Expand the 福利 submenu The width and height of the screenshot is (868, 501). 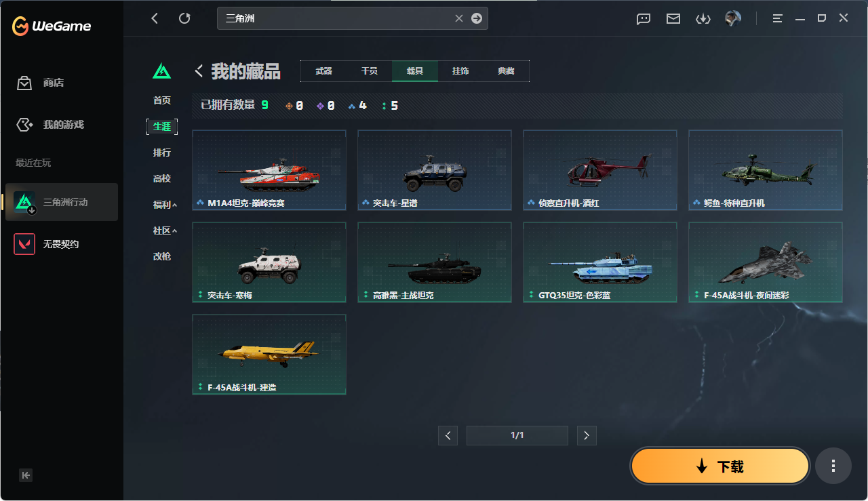pos(165,205)
